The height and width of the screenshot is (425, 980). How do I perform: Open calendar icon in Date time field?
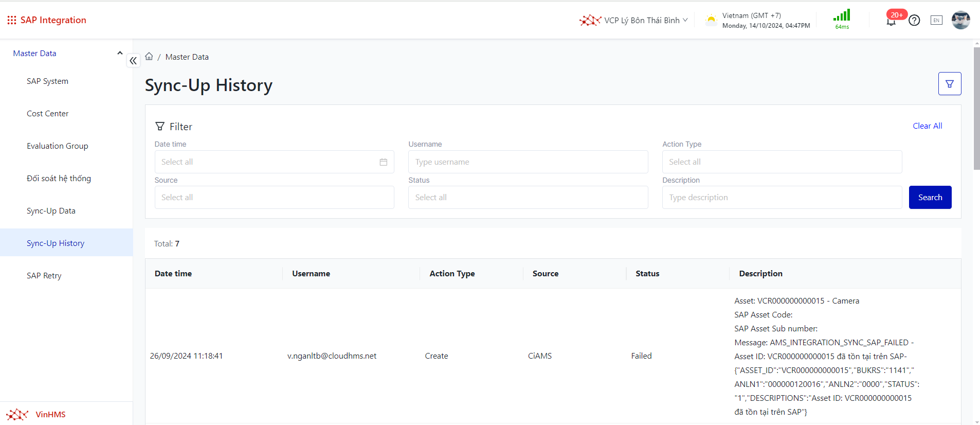384,162
